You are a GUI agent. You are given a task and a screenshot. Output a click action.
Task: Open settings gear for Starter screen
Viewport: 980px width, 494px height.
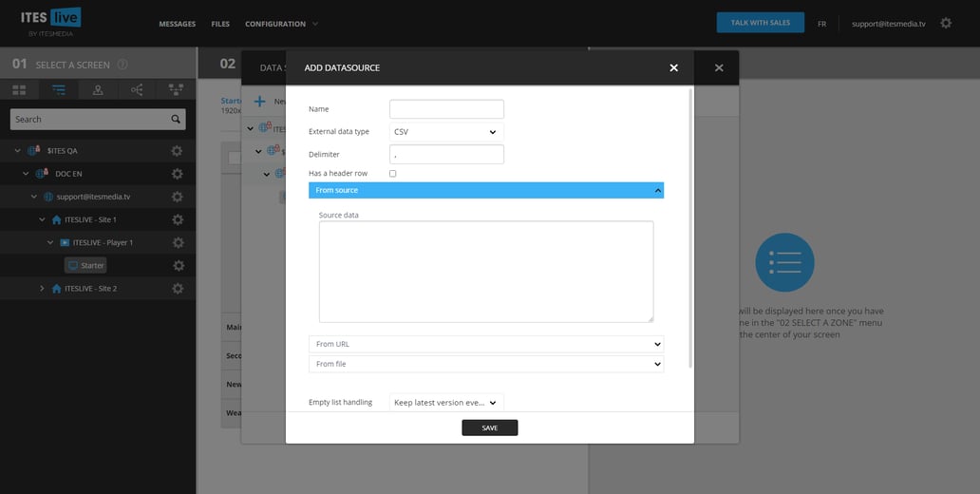(179, 266)
